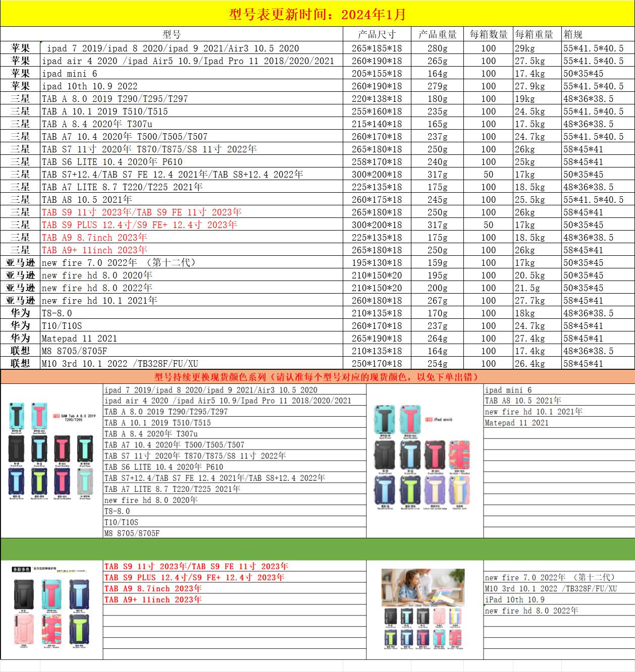The height and width of the screenshot is (672, 635).
Task: Select the solid green divider band
Action: tap(317, 549)
